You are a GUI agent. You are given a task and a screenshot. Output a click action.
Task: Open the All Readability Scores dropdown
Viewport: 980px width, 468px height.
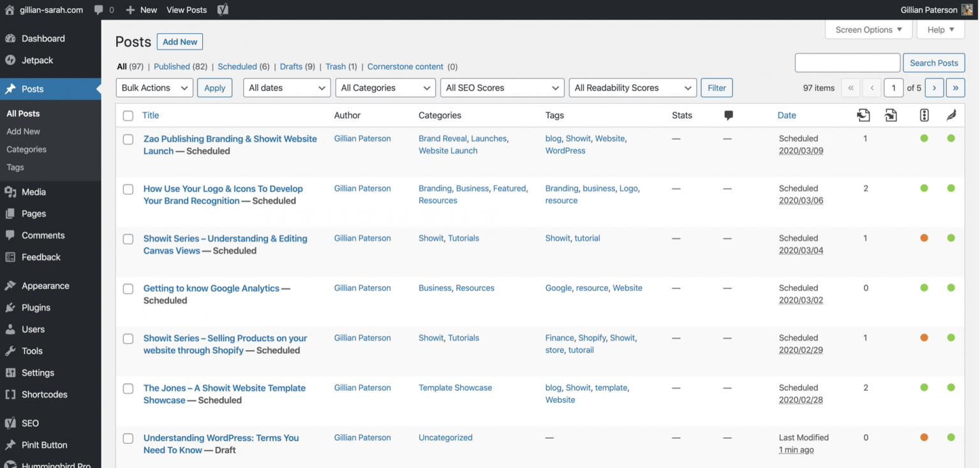click(632, 87)
